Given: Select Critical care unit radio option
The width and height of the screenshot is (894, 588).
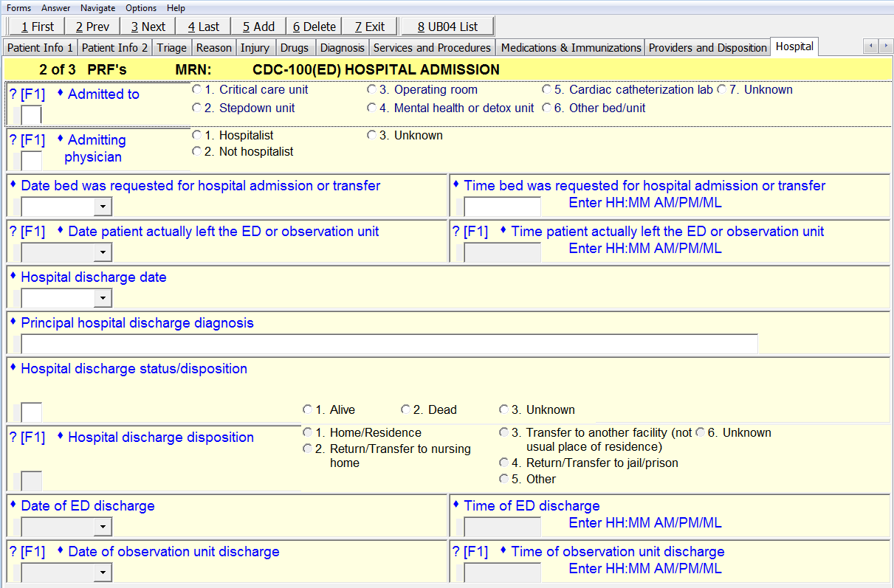Looking at the screenshot, I should pyautogui.click(x=196, y=90).
